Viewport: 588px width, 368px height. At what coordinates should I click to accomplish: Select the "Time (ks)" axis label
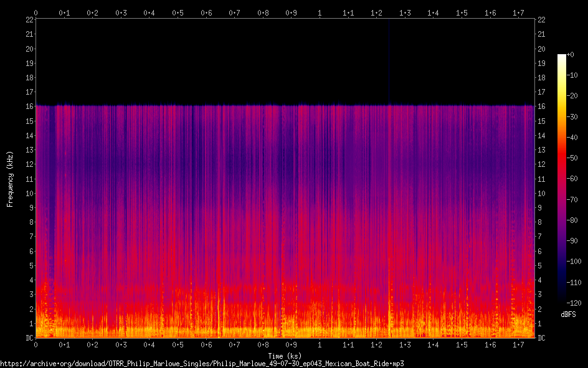click(x=285, y=356)
